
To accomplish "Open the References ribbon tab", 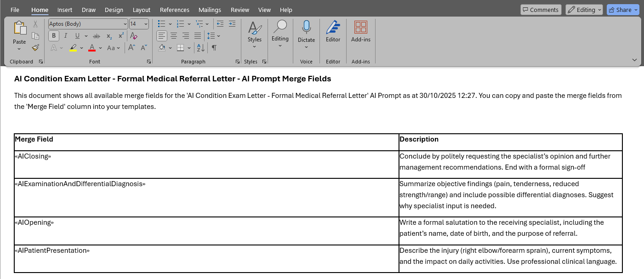I will pos(174,10).
